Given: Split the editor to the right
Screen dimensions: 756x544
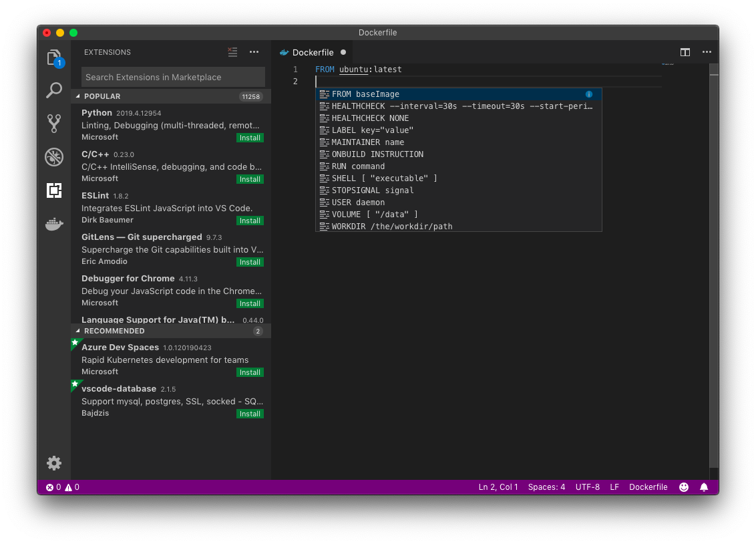Looking at the screenshot, I should pyautogui.click(x=685, y=52).
